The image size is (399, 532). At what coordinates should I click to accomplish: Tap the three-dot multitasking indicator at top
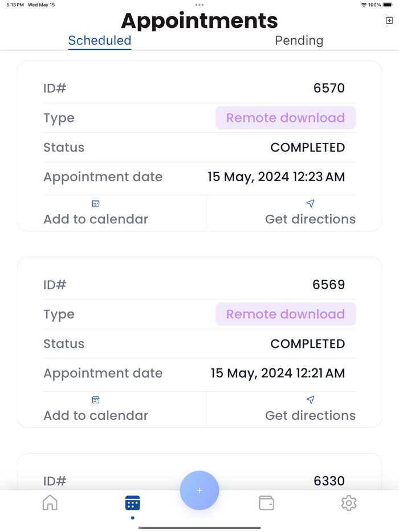[x=199, y=5]
